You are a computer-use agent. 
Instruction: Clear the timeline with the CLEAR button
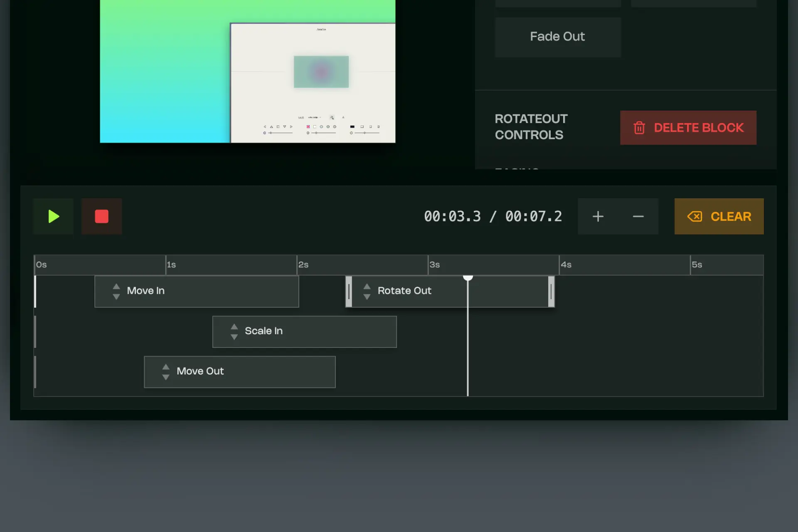[x=719, y=216]
